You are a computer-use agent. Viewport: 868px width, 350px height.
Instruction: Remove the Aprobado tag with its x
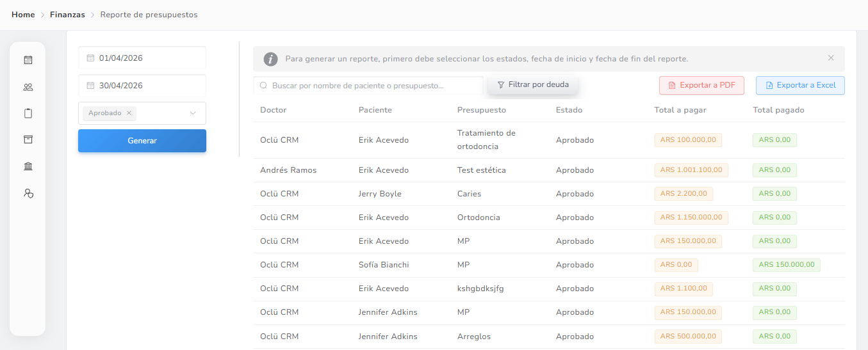(x=129, y=113)
